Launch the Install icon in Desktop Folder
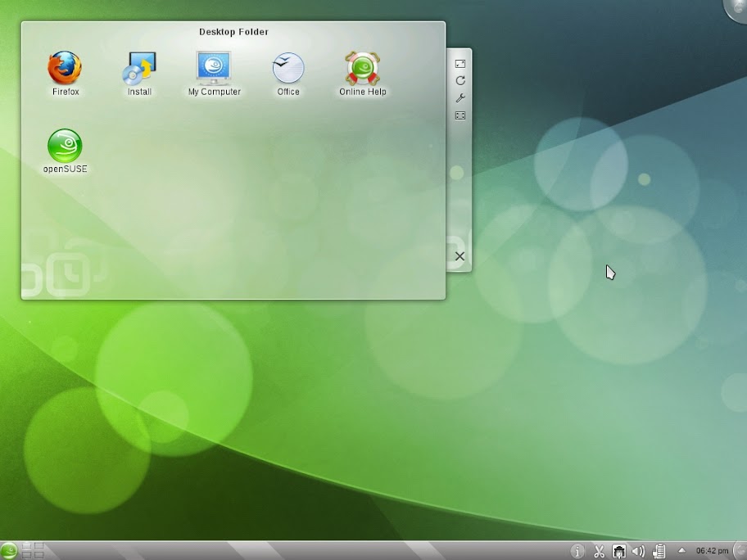Screen dimensions: 747x560 [139, 68]
